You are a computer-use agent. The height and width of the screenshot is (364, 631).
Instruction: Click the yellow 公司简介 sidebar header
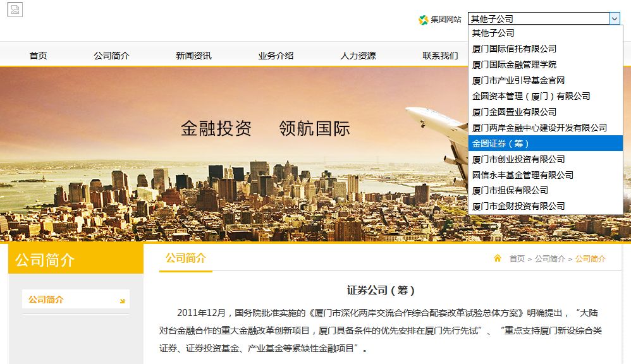76,260
